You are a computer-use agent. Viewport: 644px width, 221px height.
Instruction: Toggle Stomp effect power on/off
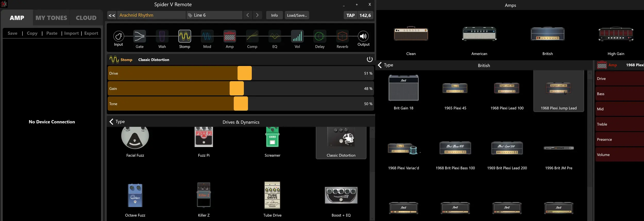point(369,59)
